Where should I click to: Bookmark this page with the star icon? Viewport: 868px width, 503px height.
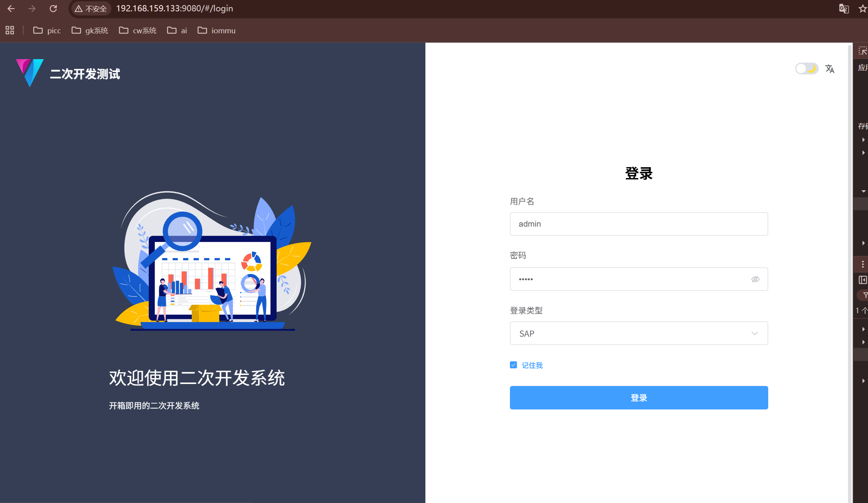[863, 9]
